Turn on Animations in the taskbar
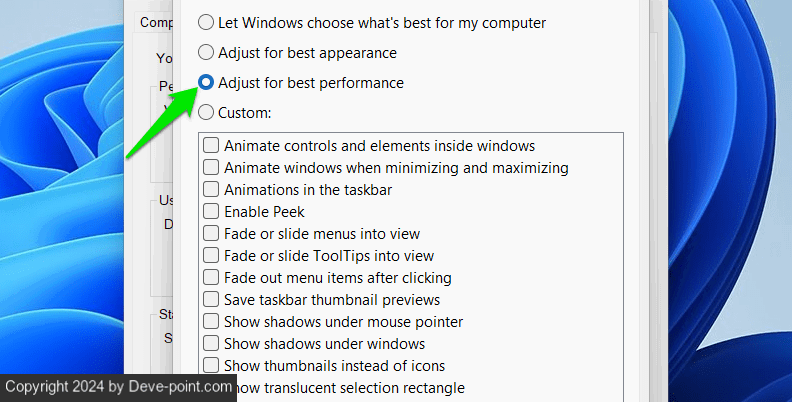This screenshot has height=402, width=792. point(212,190)
